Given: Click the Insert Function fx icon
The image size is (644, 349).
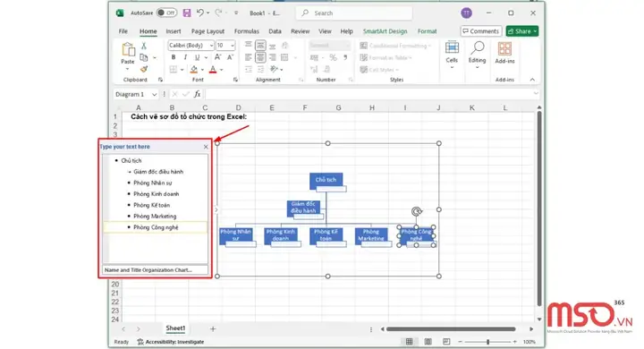Looking at the screenshot, I should 197,94.
